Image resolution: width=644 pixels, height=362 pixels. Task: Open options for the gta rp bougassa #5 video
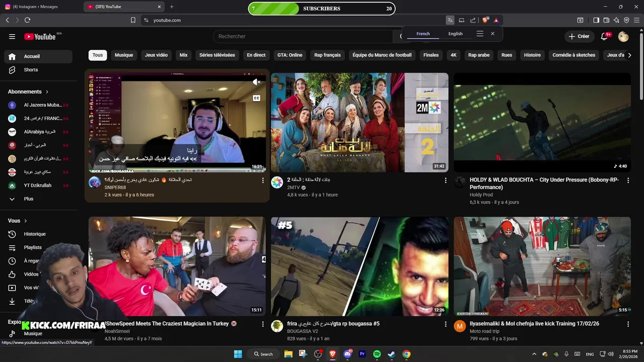click(445, 324)
